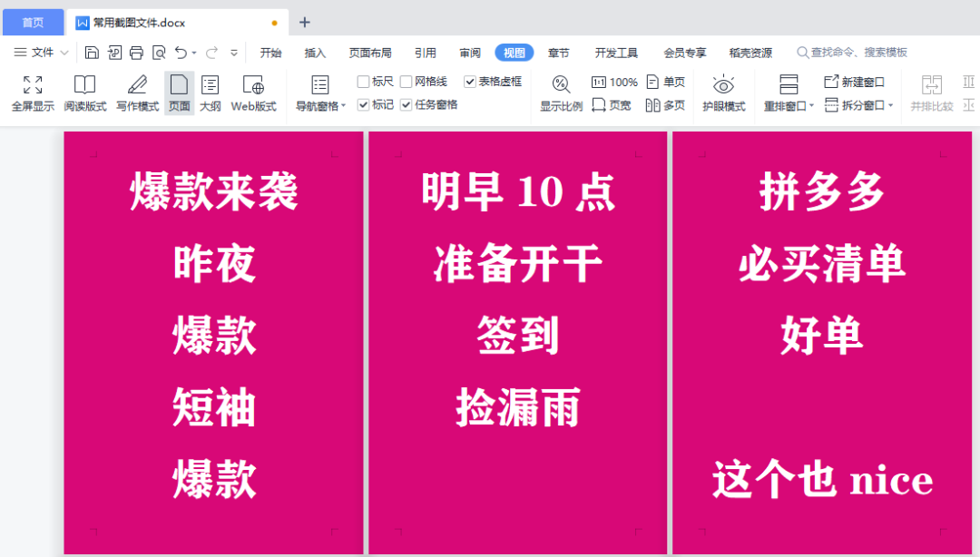Open Print Preview icon
Viewport: 980px width, 557px height.
159,53
